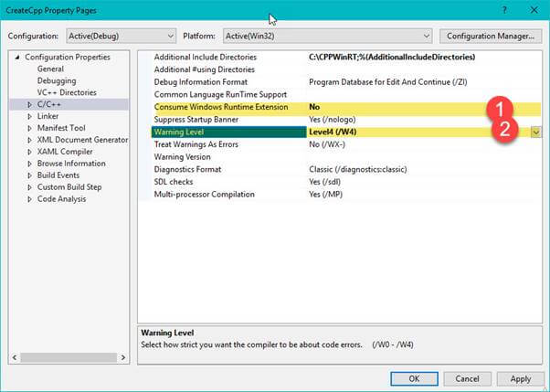Select the Suppress Startup Banner property
The height and width of the screenshot is (392, 550).
click(x=196, y=120)
